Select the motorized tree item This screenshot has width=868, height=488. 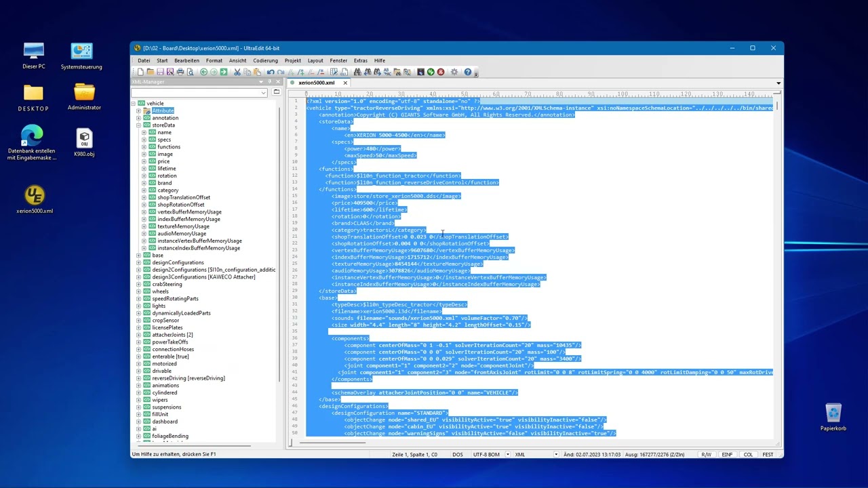point(164,364)
